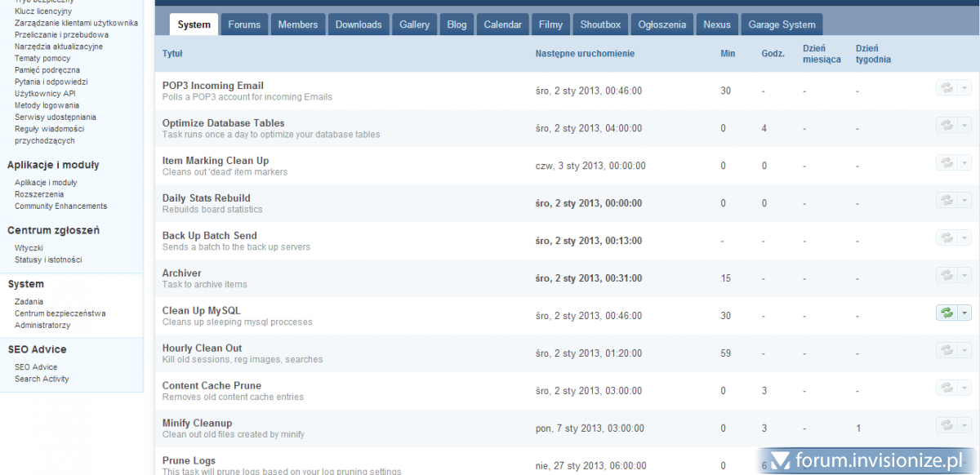Run the Hourly Clean Out task
Screen dimensions: 980x475
[947, 350]
